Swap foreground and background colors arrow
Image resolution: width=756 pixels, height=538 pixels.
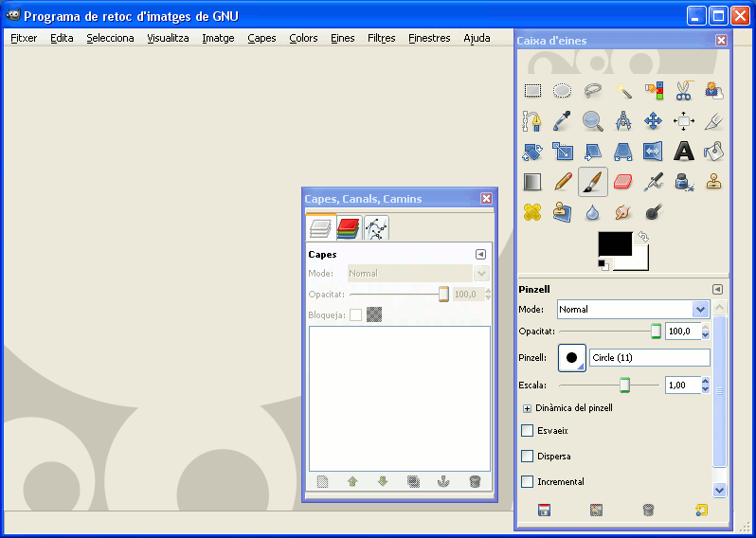pos(642,237)
